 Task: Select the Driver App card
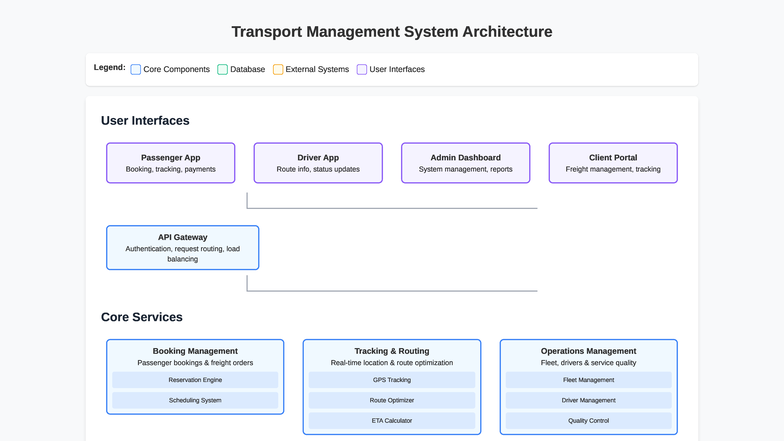pyautogui.click(x=318, y=163)
